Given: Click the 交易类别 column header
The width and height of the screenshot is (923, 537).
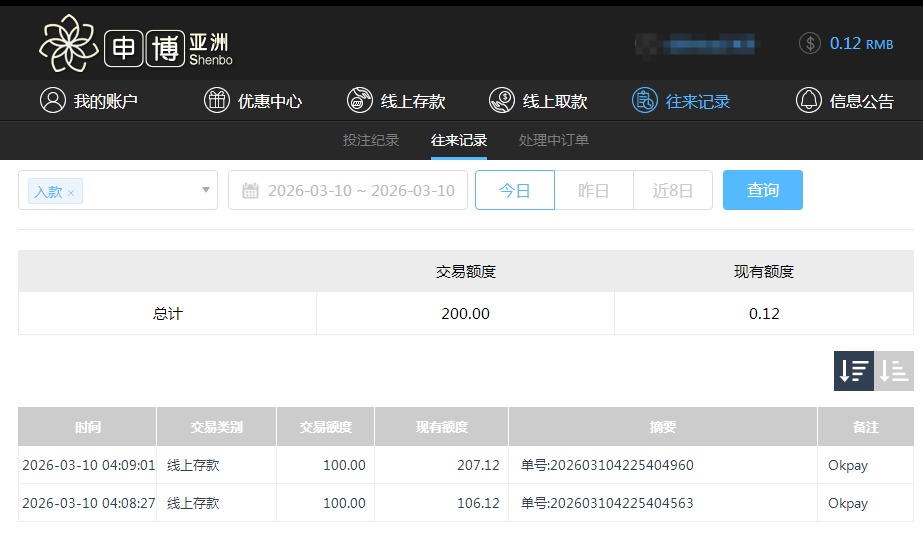Looking at the screenshot, I should click(x=217, y=427).
